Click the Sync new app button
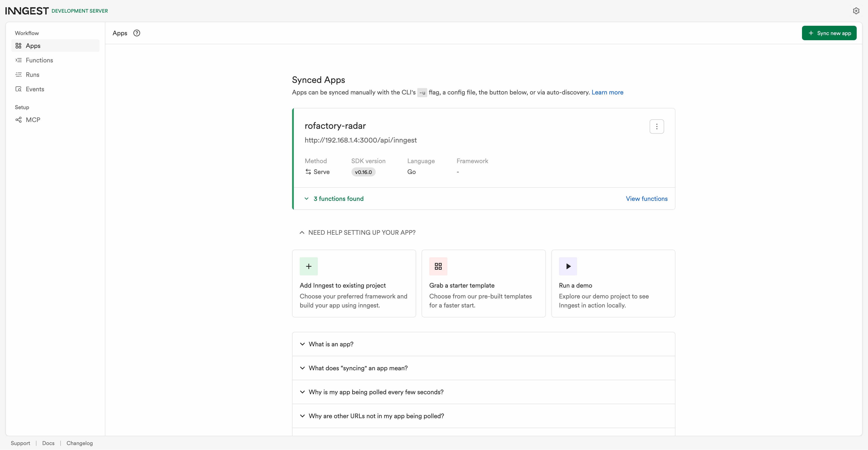Viewport: 868px width, 450px height. pos(829,33)
